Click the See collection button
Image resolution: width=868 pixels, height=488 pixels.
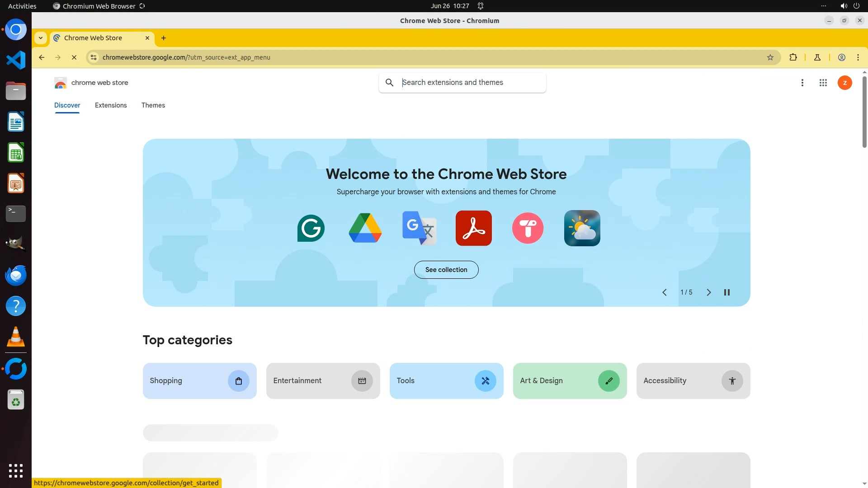click(446, 270)
